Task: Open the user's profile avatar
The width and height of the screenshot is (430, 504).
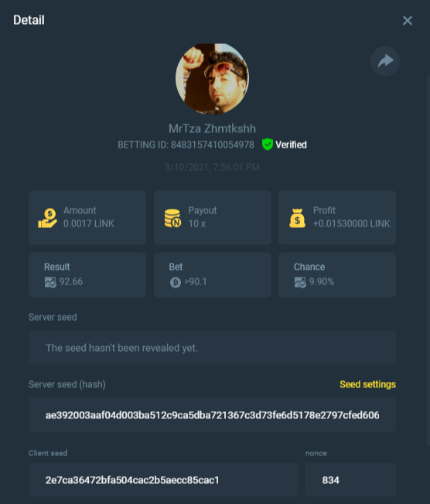Action: [x=212, y=79]
